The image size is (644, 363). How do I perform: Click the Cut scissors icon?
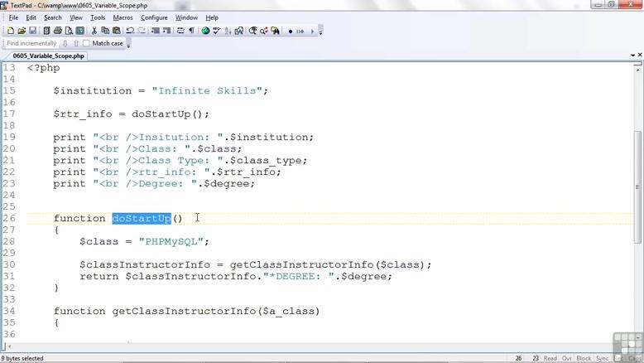(x=94, y=31)
